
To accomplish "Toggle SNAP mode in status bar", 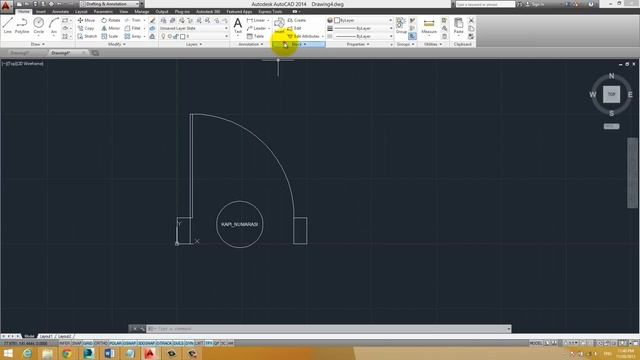I will tap(76, 344).
